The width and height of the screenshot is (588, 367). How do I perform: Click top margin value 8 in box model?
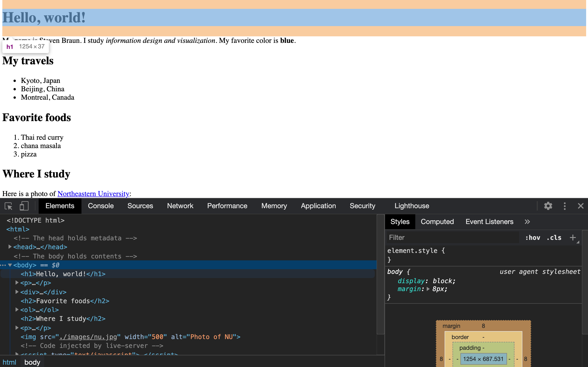tap(483, 326)
